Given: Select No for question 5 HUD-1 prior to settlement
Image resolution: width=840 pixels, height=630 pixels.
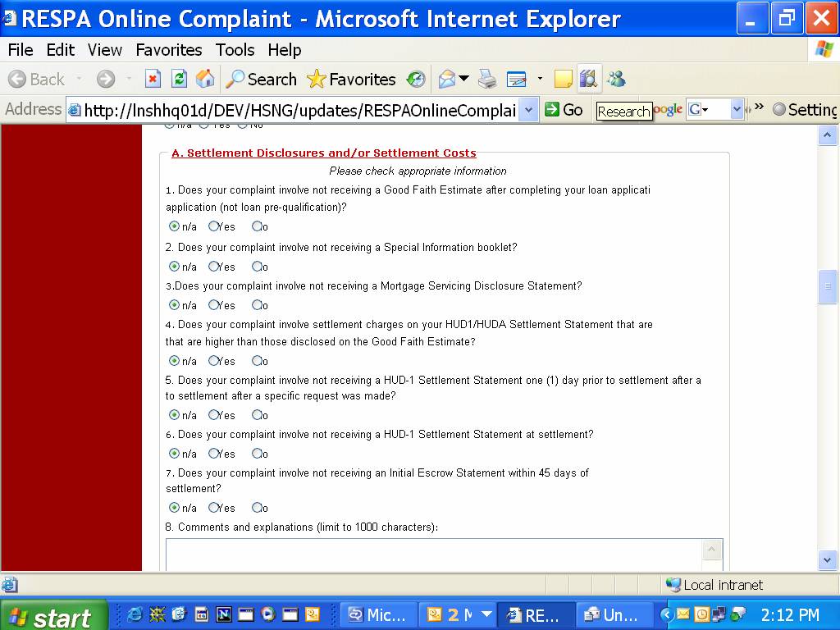Looking at the screenshot, I should [x=257, y=414].
